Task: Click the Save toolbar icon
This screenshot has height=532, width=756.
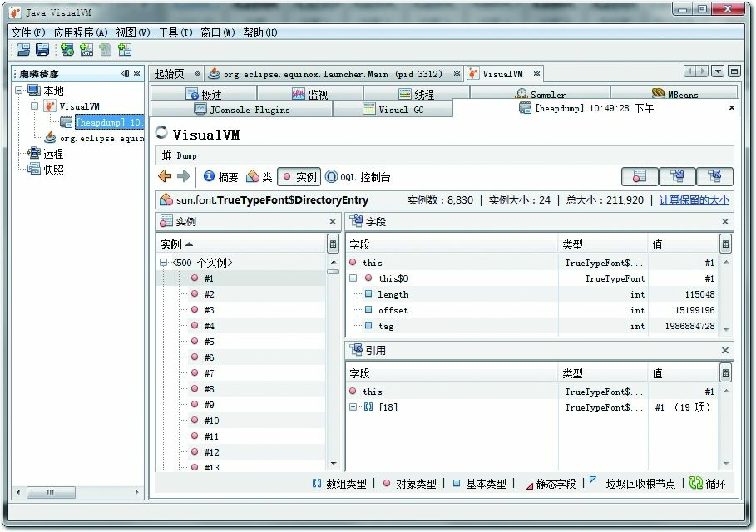Action: tap(42, 49)
